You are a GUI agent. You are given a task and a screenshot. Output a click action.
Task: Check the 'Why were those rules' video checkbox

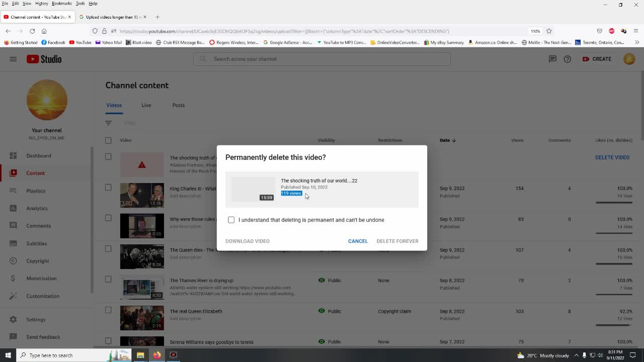(108, 218)
